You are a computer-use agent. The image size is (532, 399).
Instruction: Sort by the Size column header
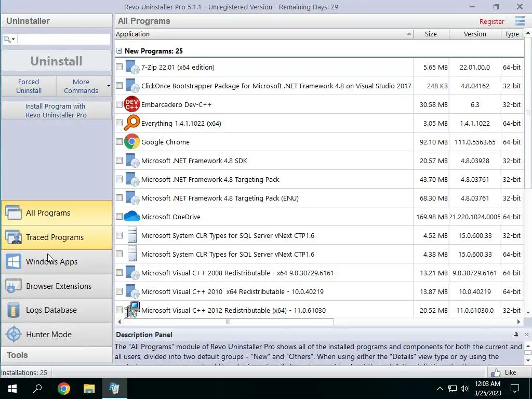tap(431, 34)
